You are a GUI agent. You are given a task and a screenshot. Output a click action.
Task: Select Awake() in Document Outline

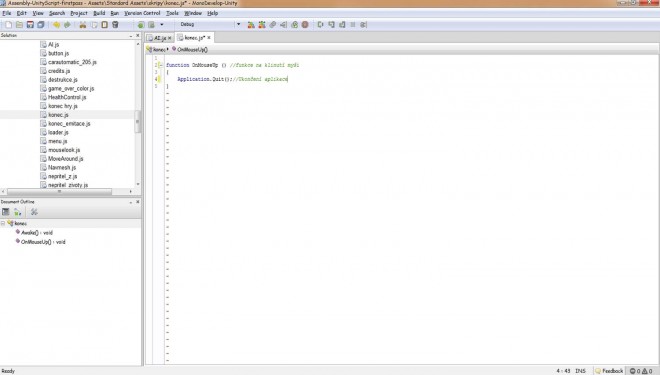pos(35,233)
